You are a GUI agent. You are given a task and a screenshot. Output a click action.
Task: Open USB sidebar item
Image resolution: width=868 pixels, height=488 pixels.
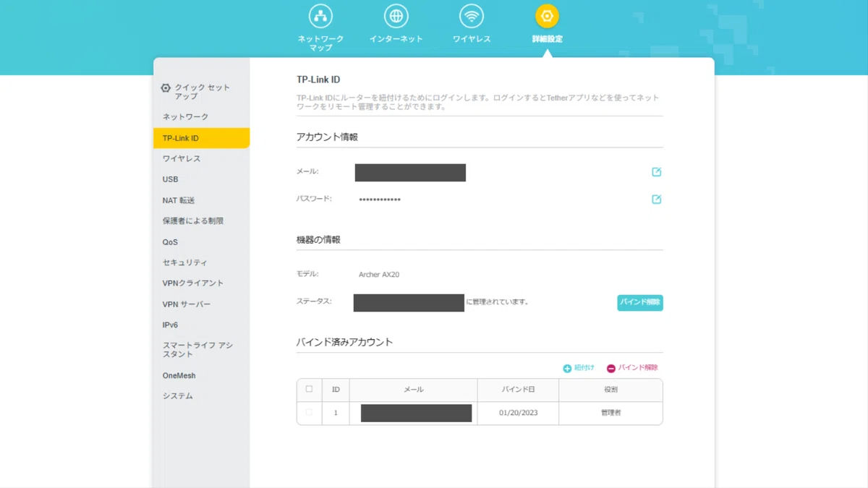click(x=202, y=179)
